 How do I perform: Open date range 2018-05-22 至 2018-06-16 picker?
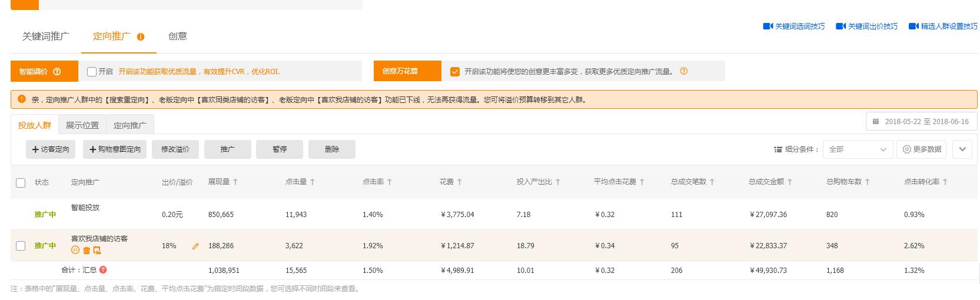(921, 122)
